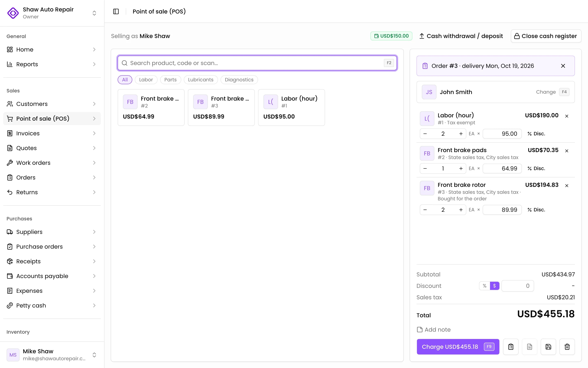Add Labor (hour) product card to sale
This screenshot has height=368, width=588.
tap(291, 107)
